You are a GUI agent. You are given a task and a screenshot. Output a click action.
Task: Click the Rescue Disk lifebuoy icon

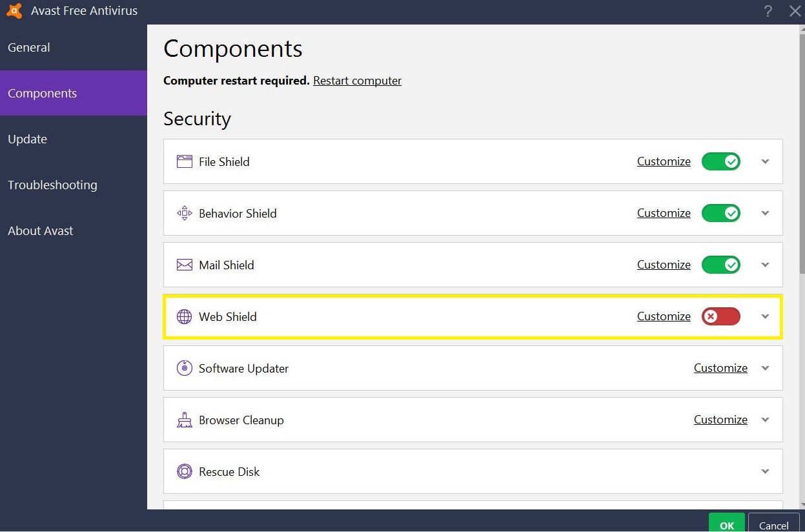click(185, 471)
